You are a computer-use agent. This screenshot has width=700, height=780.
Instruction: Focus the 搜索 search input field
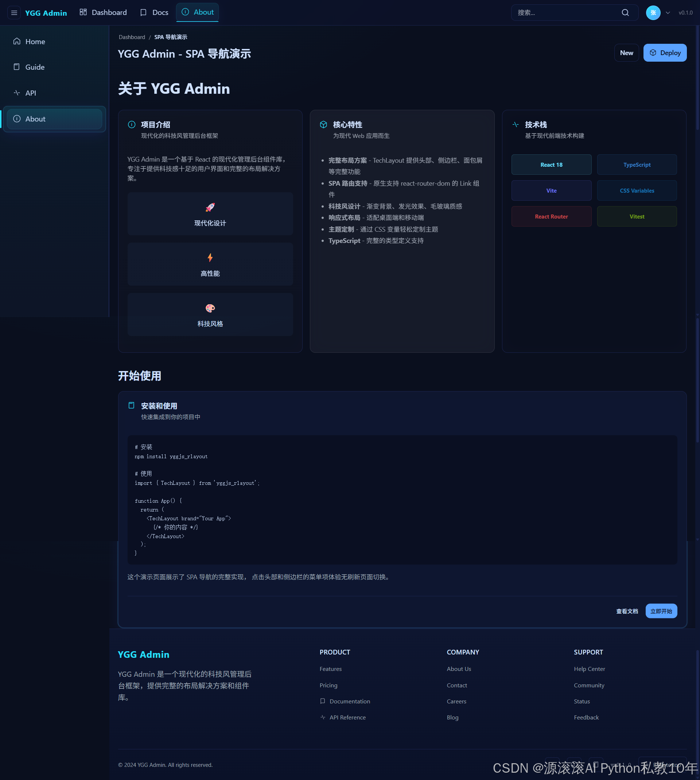coord(575,13)
